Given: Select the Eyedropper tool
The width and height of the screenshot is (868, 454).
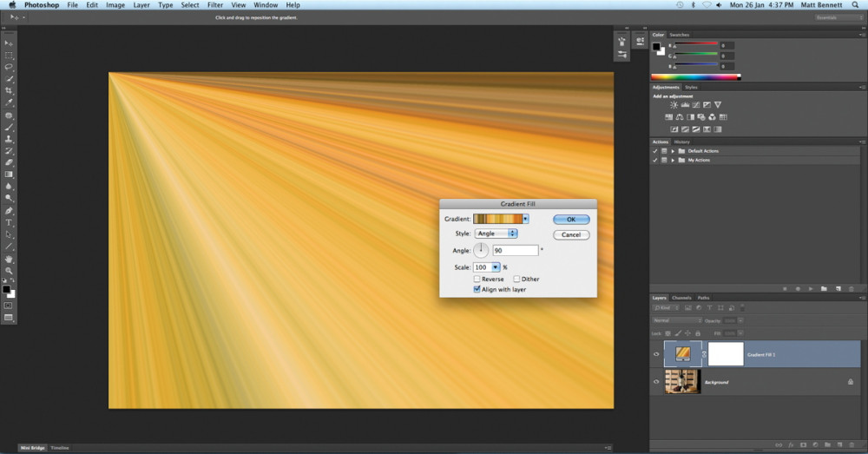Looking at the screenshot, I should pos(9,103).
